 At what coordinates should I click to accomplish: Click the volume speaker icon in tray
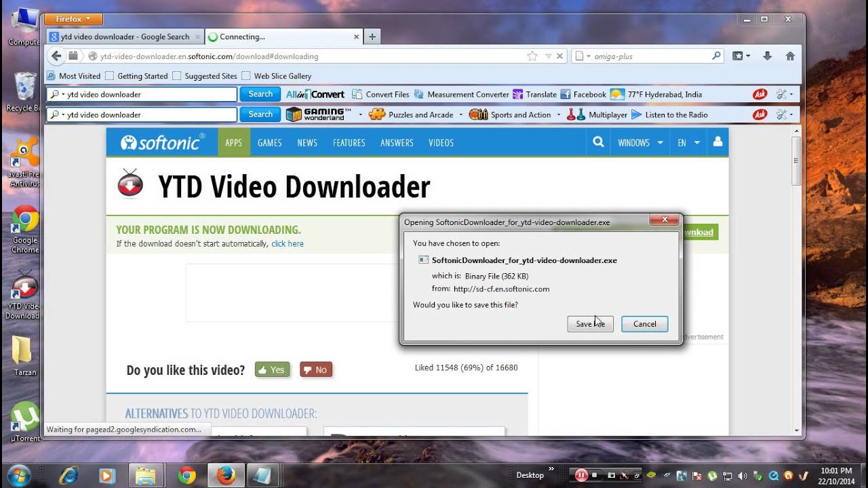click(741, 476)
